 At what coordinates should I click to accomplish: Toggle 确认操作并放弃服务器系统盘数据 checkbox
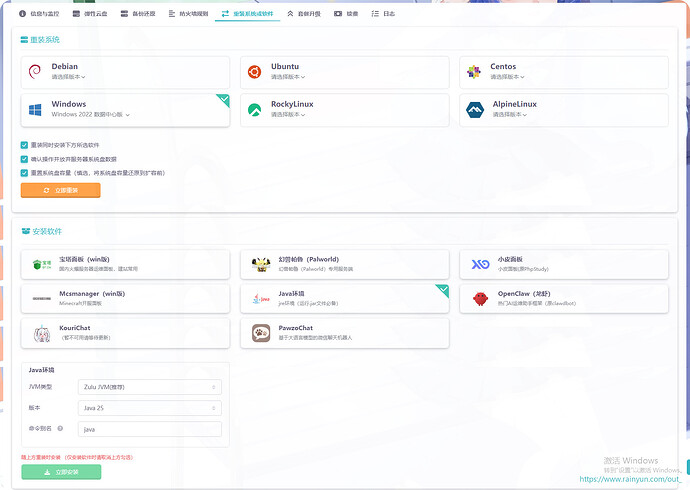pos(24,159)
